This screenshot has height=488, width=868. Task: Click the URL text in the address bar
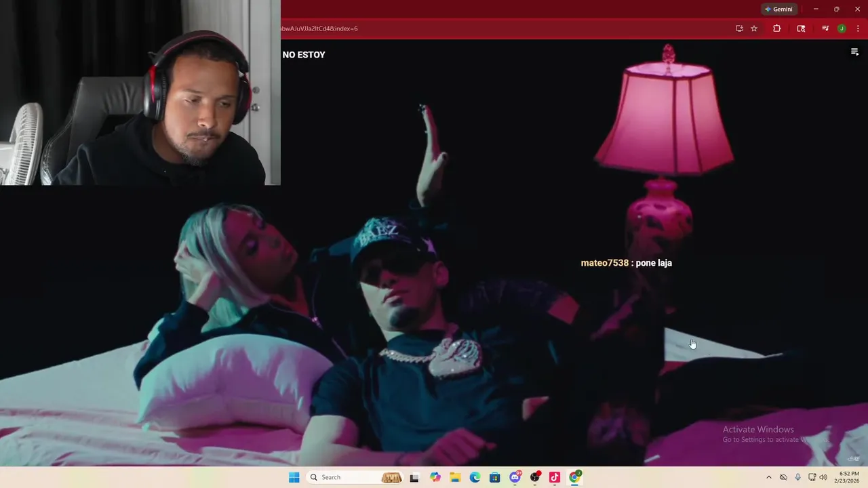[x=319, y=28]
